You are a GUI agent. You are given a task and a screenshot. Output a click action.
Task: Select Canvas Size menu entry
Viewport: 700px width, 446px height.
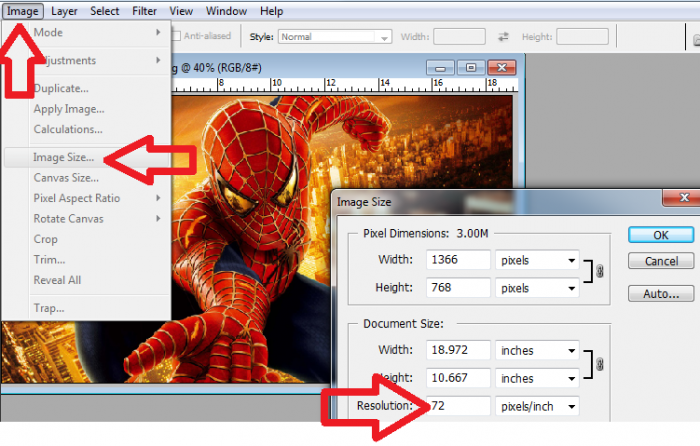tap(87, 178)
